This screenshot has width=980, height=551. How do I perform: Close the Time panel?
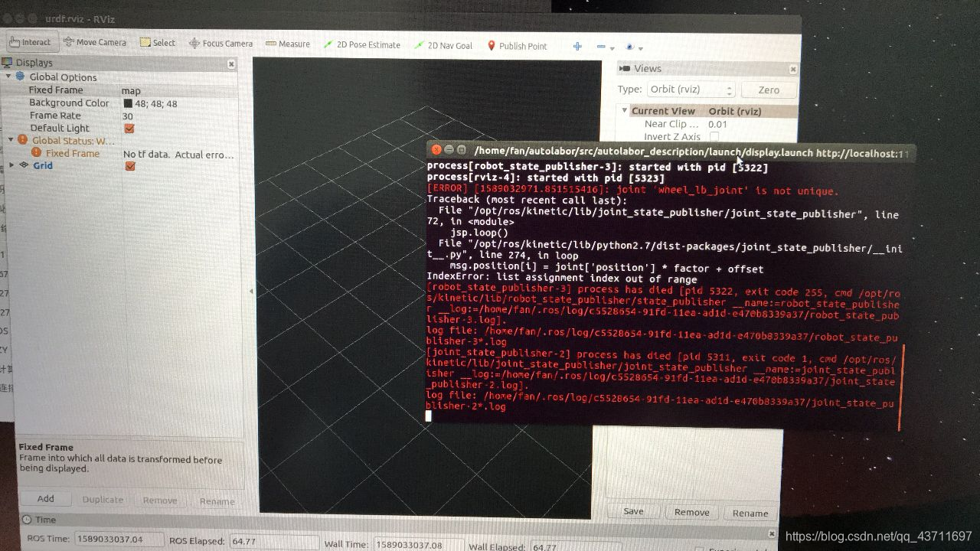(x=772, y=533)
